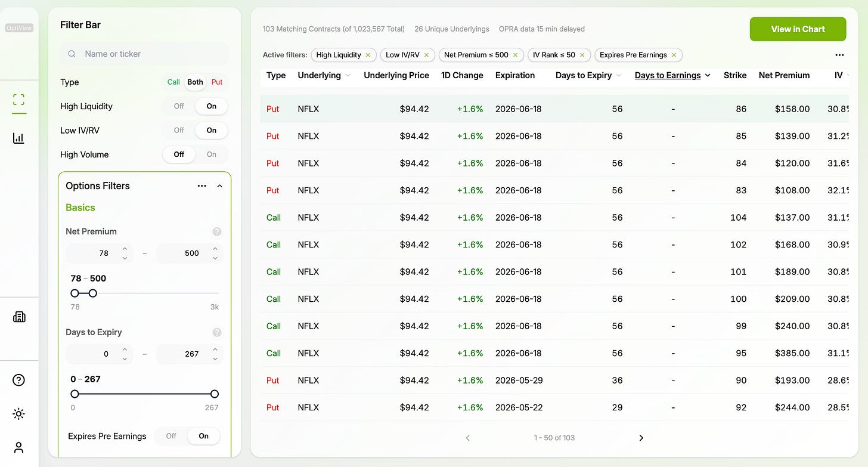Screen dimensions: 868x467
Task: Click the Days to Expiry slider right handle
Action: coord(215,394)
